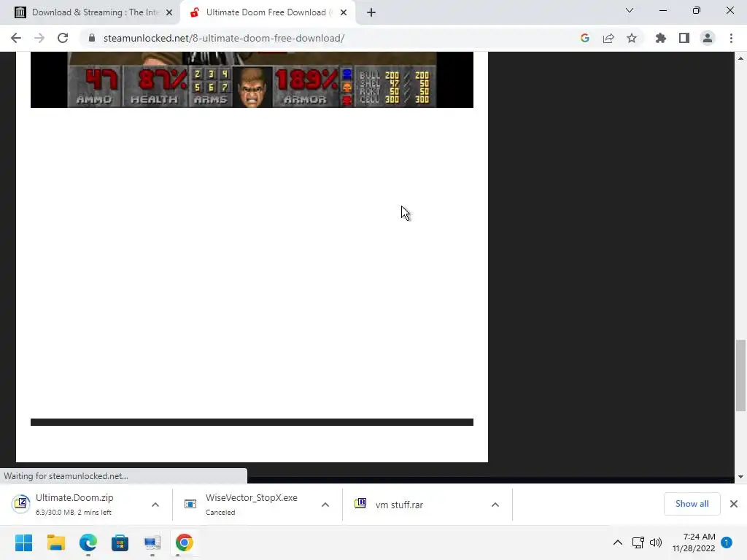
Task: Close the Download & Streaming tab
Action: point(169,12)
